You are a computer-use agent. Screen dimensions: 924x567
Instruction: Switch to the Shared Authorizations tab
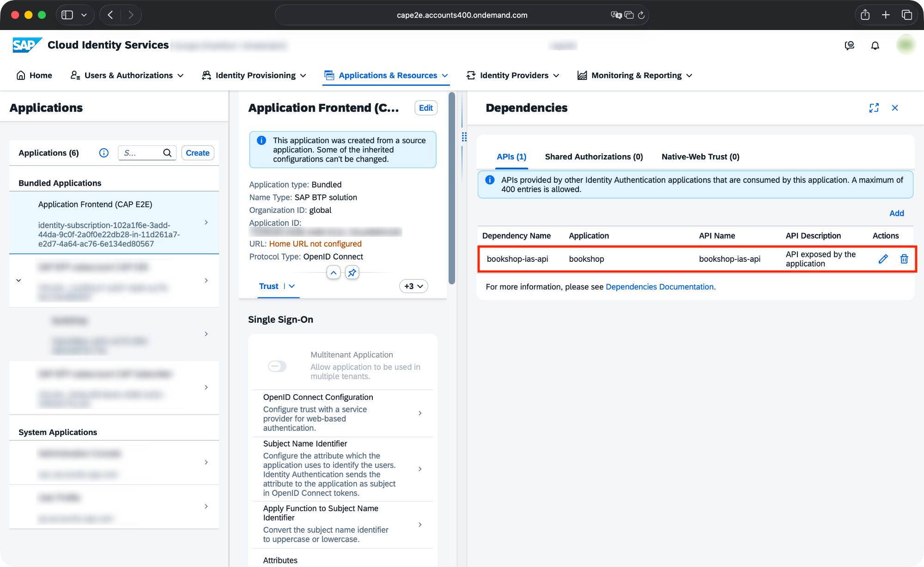tap(594, 157)
